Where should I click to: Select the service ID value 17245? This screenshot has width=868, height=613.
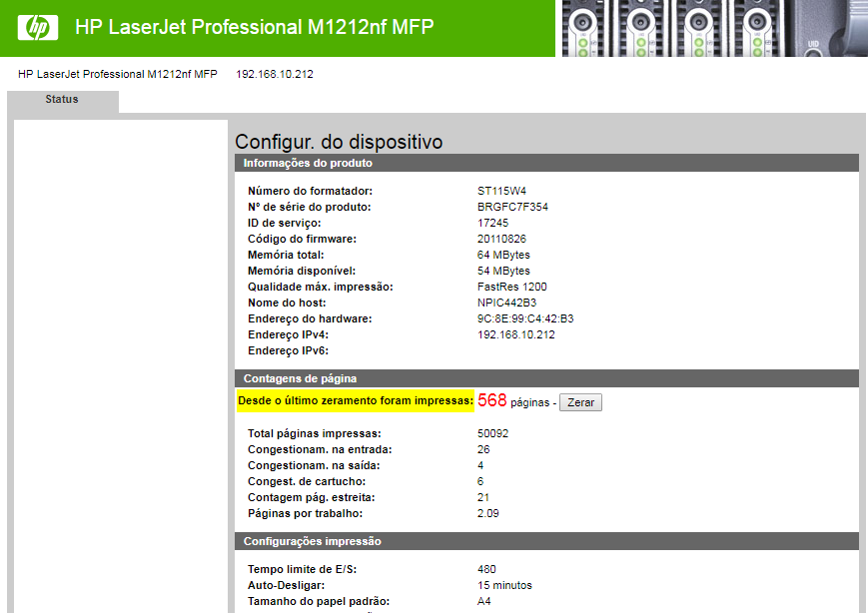492,223
